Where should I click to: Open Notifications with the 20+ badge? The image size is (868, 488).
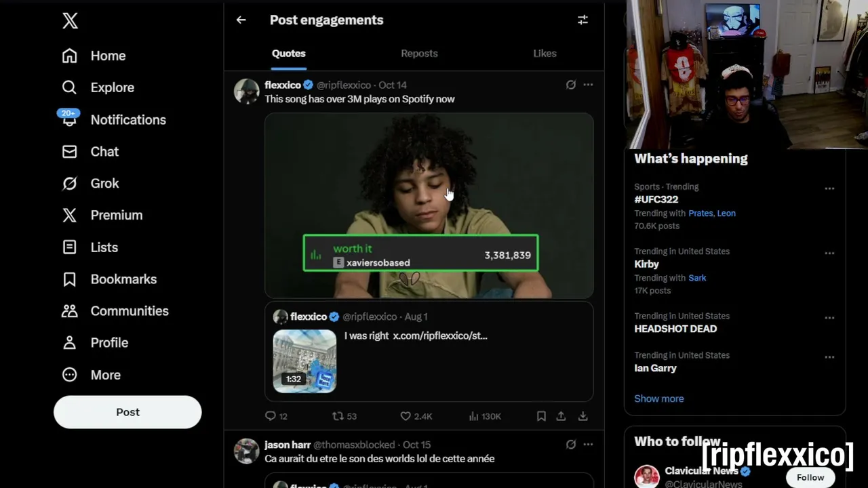click(x=113, y=119)
